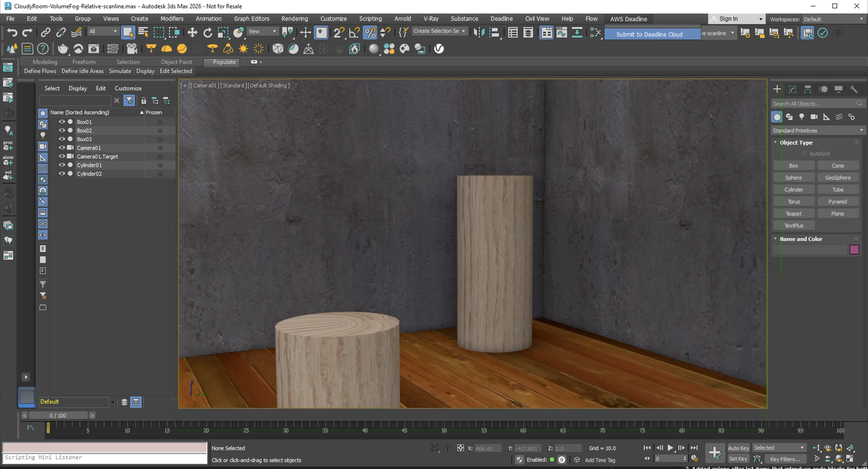Click the Select by Name icon

pyautogui.click(x=143, y=32)
